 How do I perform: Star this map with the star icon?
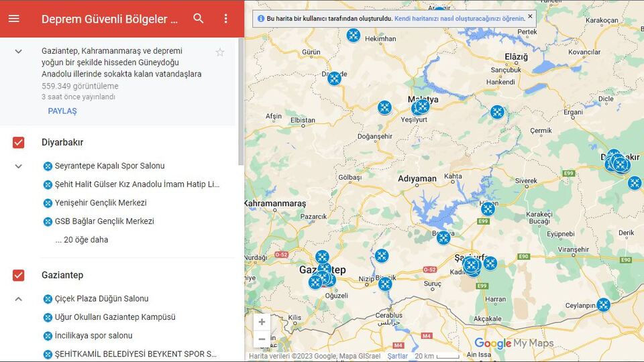click(x=220, y=52)
